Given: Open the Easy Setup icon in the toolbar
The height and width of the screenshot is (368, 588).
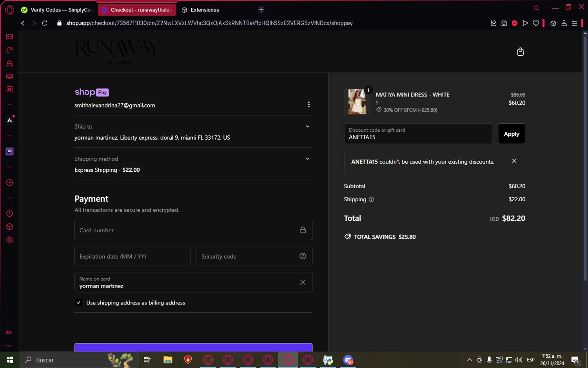Looking at the screenshot, I should click(x=575, y=23).
